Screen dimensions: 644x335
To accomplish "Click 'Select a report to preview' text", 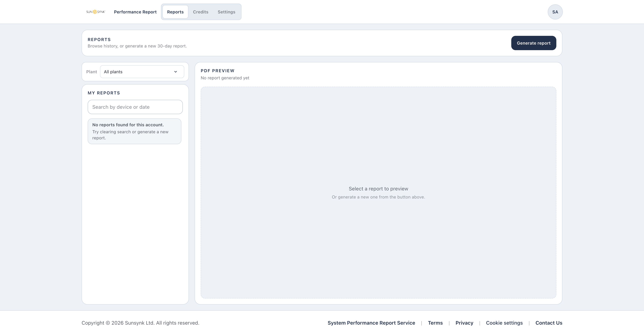I will click(x=378, y=189).
